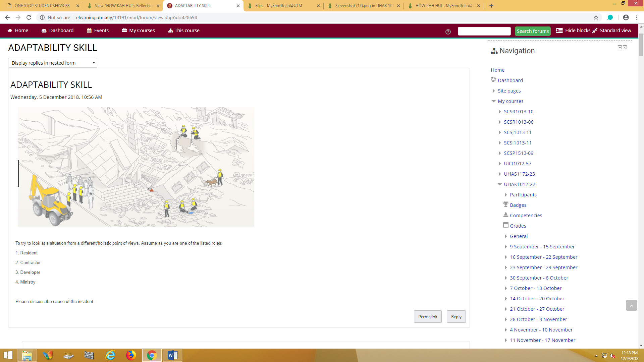Click the help question mark icon
644x362 pixels.
(448, 32)
